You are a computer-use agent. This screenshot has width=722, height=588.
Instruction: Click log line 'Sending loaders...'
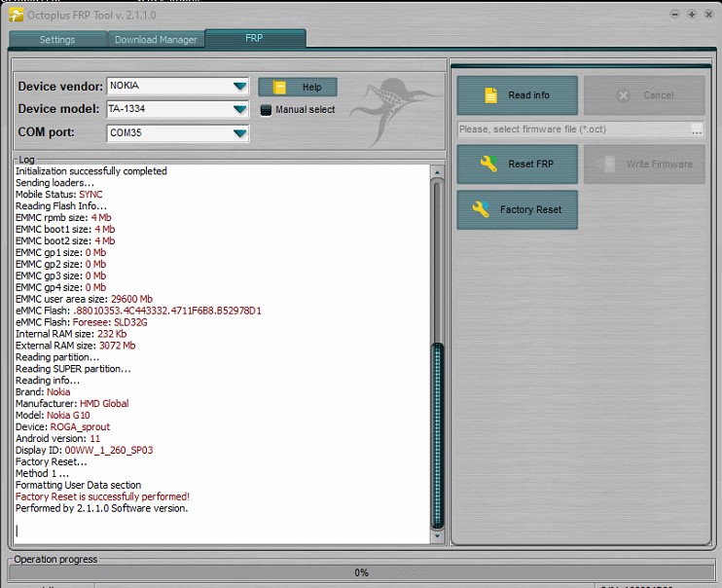pyautogui.click(x=54, y=182)
